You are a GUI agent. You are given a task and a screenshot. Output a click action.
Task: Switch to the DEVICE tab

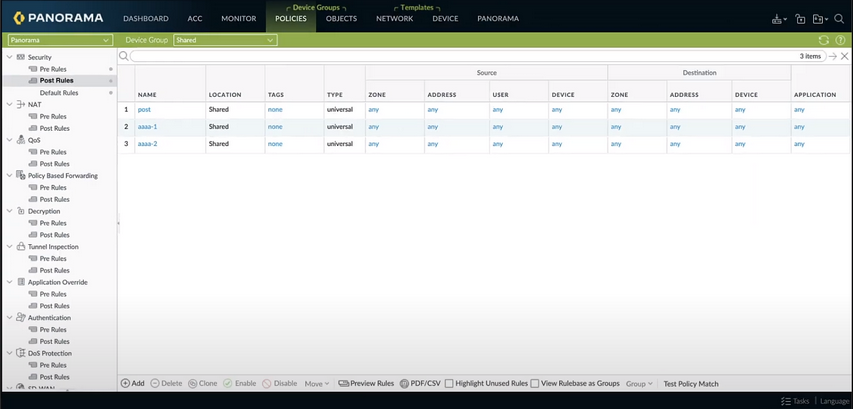445,18
